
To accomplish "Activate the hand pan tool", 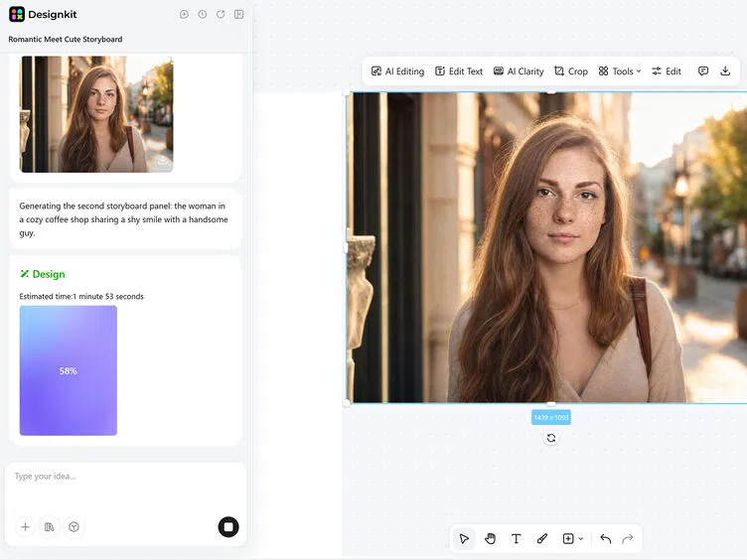I will tap(490, 538).
